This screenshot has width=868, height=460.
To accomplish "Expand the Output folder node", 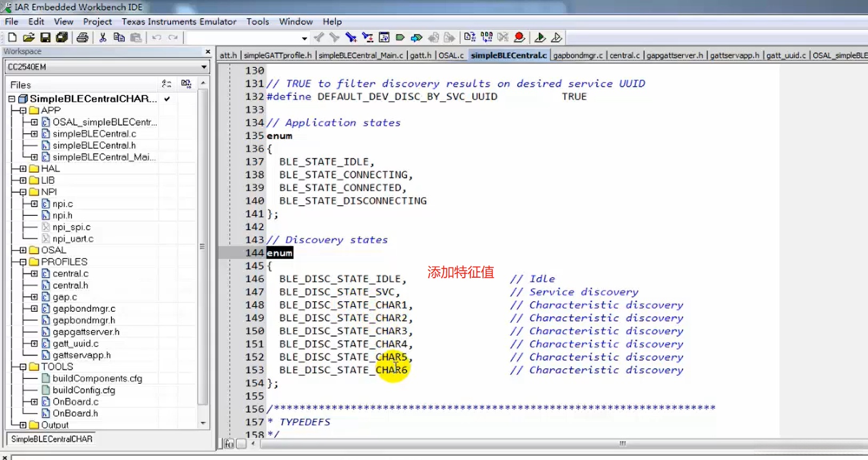I will coord(23,425).
